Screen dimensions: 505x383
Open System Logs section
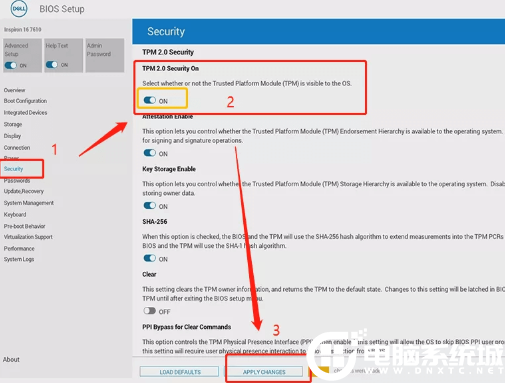click(x=19, y=259)
